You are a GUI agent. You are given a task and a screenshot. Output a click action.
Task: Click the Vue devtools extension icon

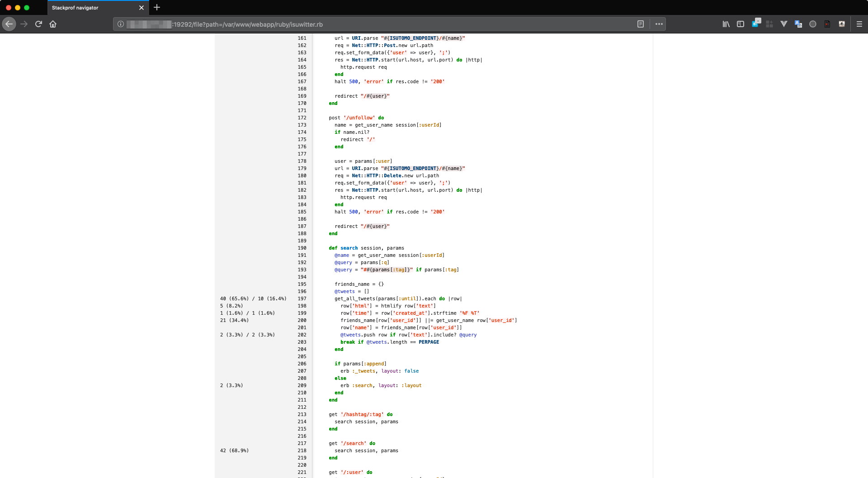[x=783, y=24]
